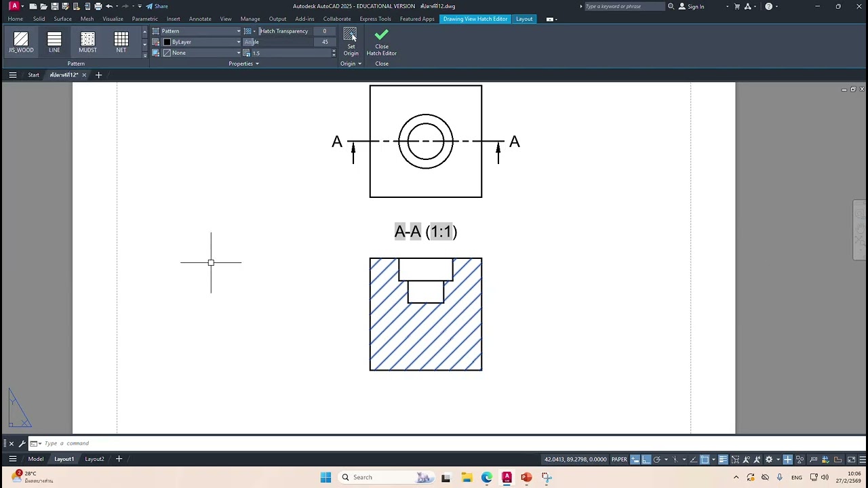Open a new drawing tab with plus
Screen dimensions: 868x488
pos(98,75)
